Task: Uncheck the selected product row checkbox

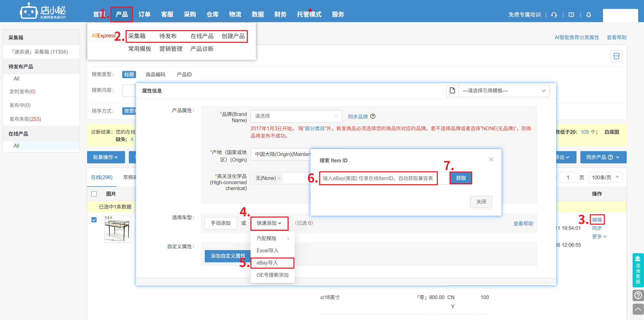Action: tap(94, 220)
